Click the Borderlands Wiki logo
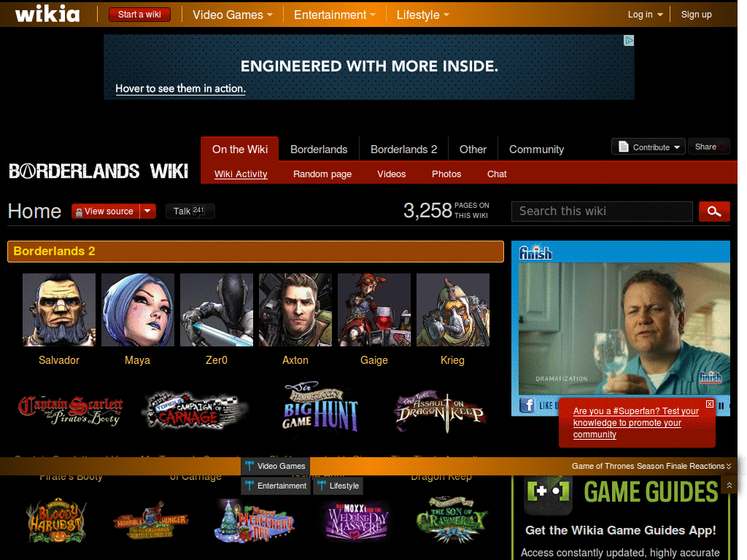This screenshot has height=560, width=747. click(98, 171)
